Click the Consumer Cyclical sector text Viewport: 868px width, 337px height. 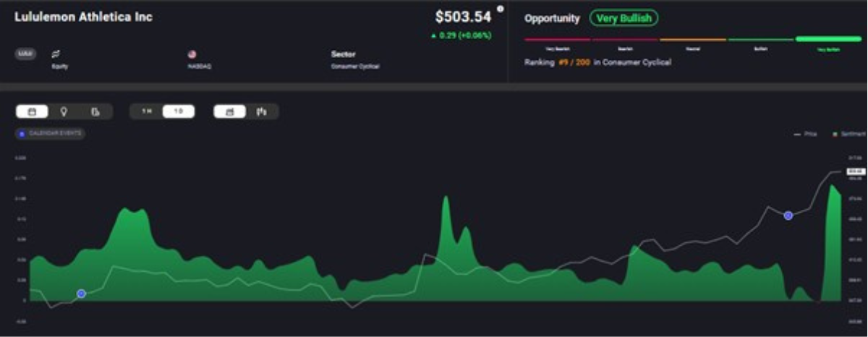(355, 67)
